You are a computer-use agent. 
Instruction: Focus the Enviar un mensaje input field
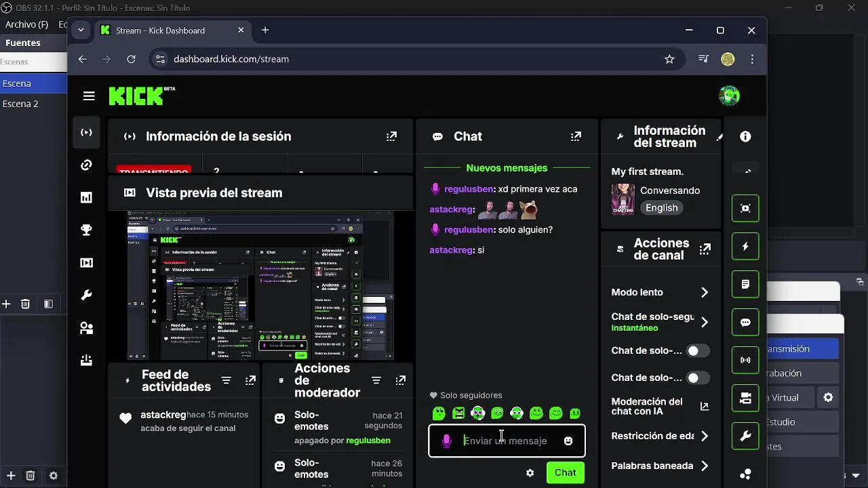(x=507, y=441)
